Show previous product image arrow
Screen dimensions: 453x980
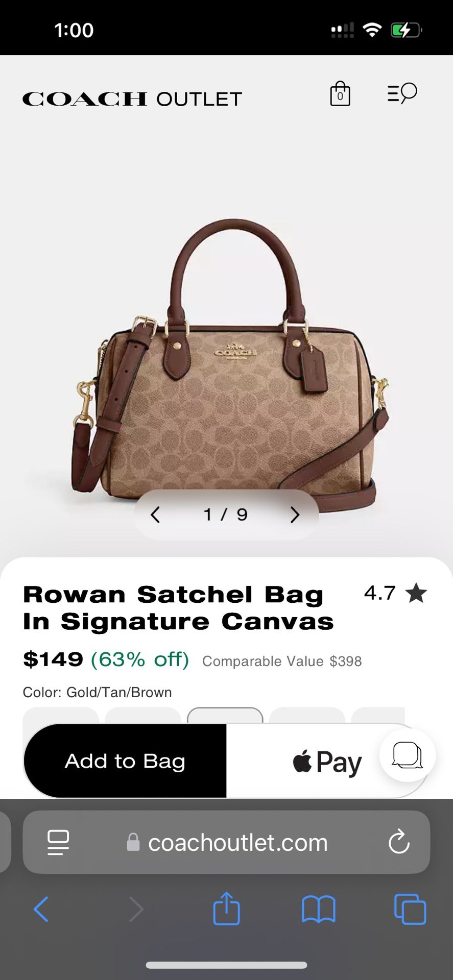tap(155, 514)
